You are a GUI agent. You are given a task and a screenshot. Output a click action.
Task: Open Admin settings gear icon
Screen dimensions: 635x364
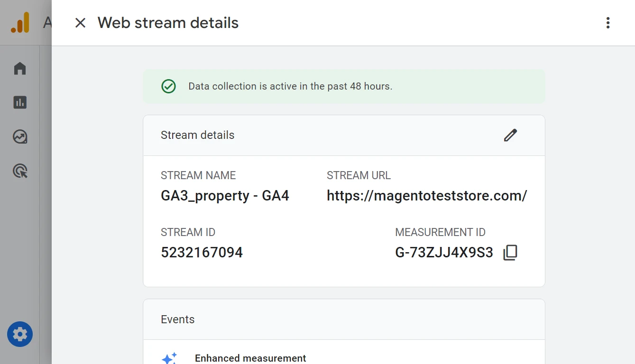point(20,335)
